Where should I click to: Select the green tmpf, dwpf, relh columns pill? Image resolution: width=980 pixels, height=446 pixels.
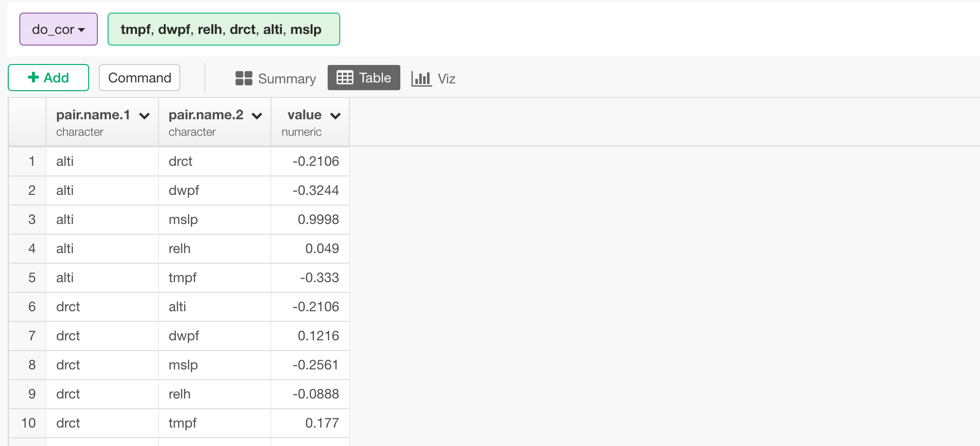223,29
